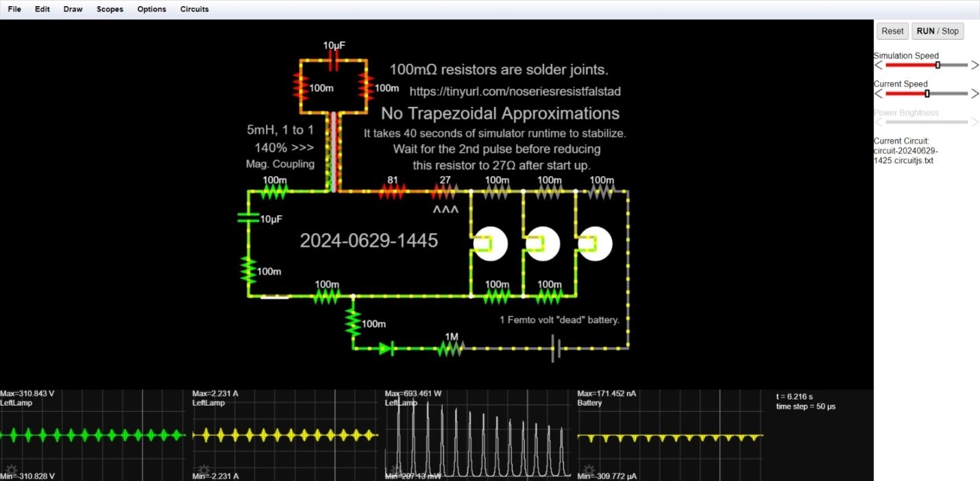The image size is (980, 481).
Task: Click the tinyurl.com/noseriesresistfalstad text
Action: pyautogui.click(x=515, y=91)
